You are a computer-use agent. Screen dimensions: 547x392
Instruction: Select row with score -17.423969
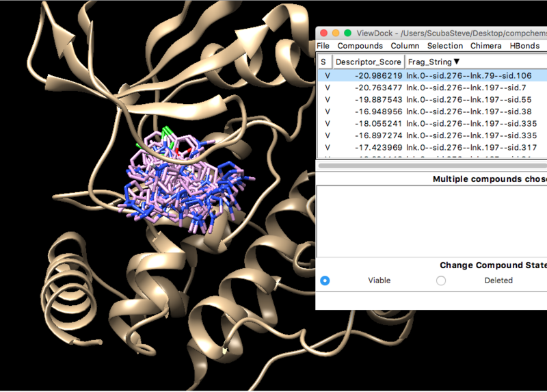click(x=432, y=147)
